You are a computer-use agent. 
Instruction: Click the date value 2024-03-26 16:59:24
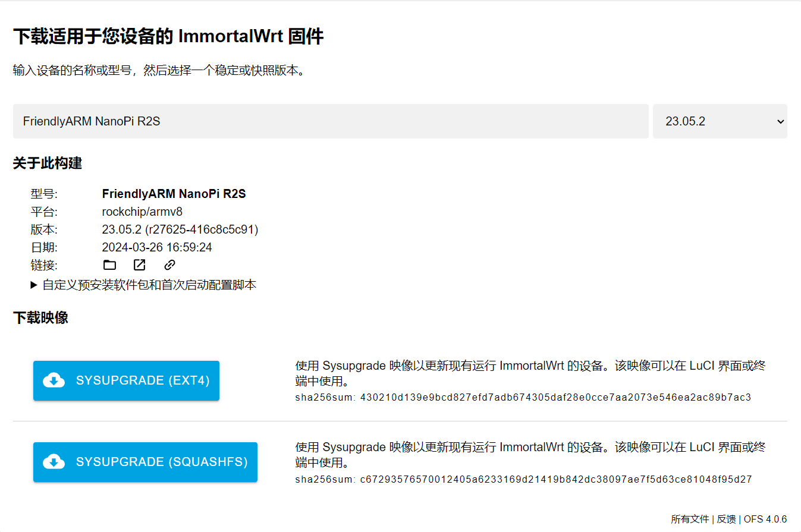(x=157, y=247)
